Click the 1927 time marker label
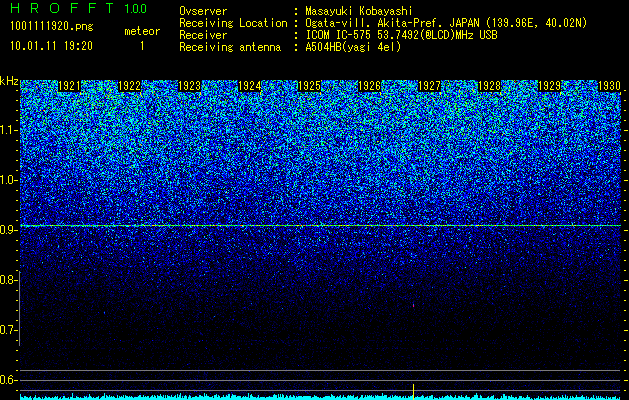This screenshot has height=400, width=629. (429, 86)
